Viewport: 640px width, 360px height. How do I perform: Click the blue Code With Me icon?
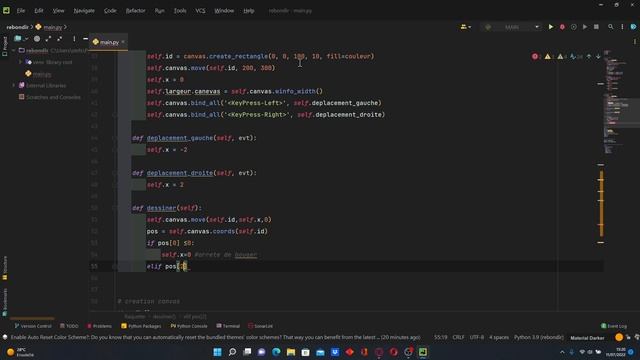click(x=633, y=27)
